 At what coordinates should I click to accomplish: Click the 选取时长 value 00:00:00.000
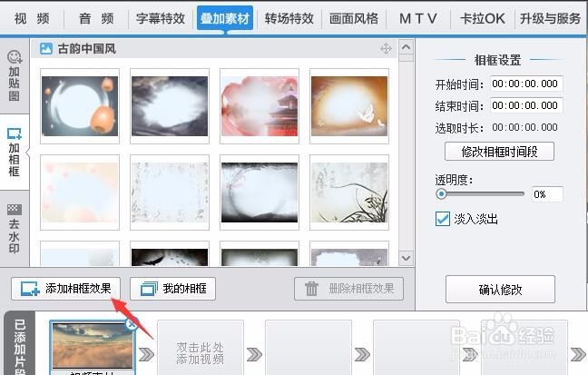coord(524,128)
